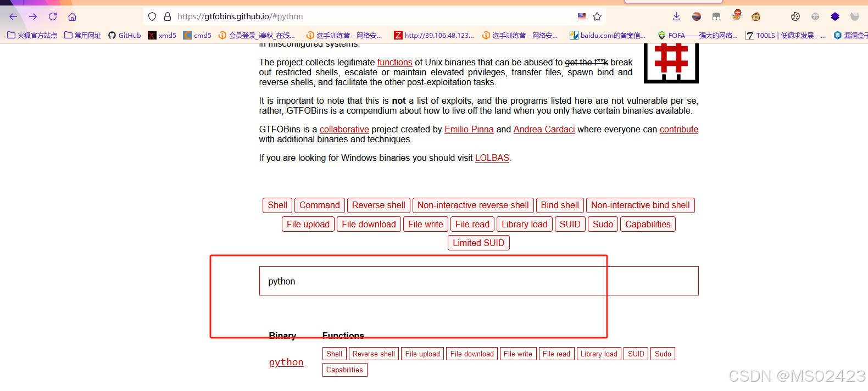Image resolution: width=868 pixels, height=391 pixels.
Task: Filter by Shell function
Action: click(277, 205)
